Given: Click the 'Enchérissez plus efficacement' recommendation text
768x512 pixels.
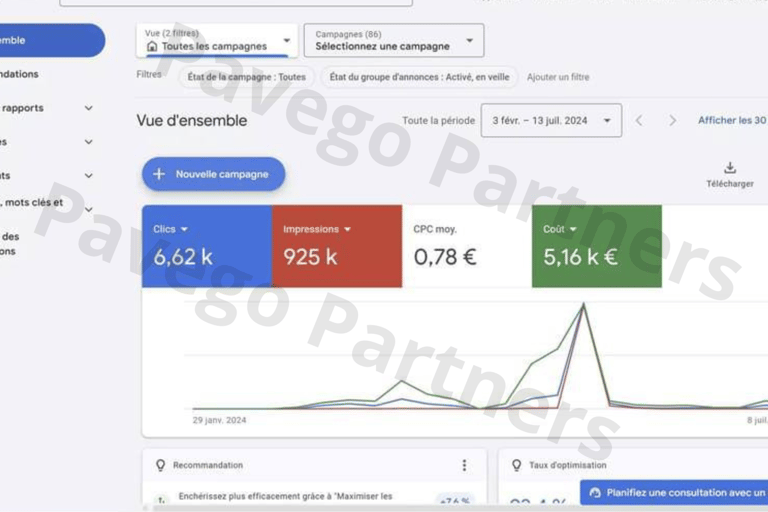Looking at the screenshot, I should coord(286,496).
